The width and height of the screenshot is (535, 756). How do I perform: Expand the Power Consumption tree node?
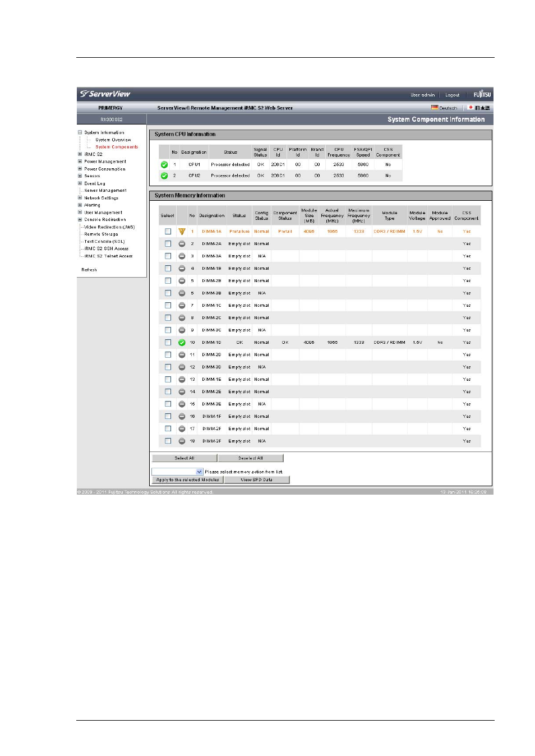80,169
